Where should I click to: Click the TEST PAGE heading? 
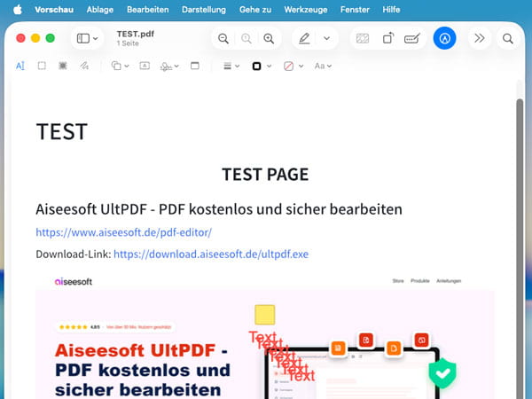[x=265, y=175]
